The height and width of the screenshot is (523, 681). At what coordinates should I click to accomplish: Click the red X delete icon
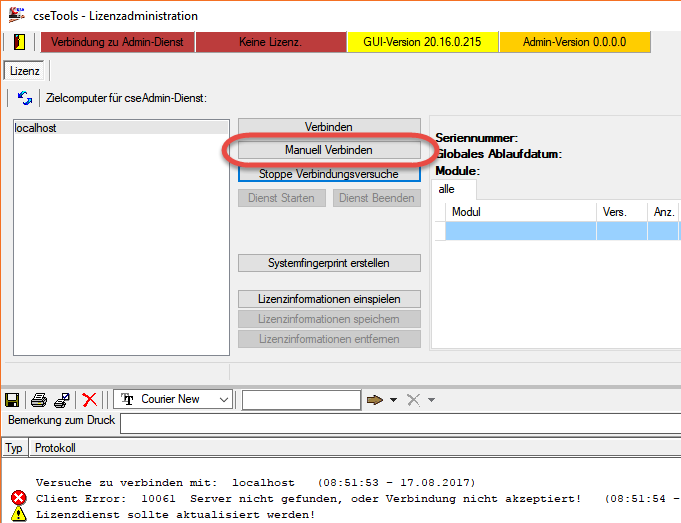click(89, 399)
